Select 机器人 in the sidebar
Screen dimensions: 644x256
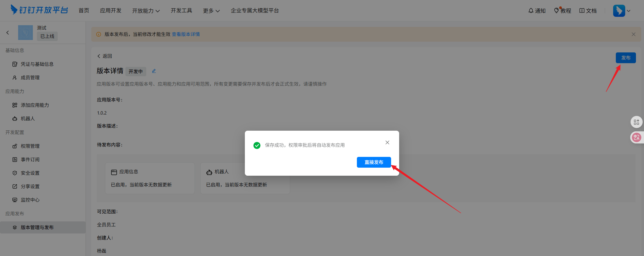click(x=28, y=119)
